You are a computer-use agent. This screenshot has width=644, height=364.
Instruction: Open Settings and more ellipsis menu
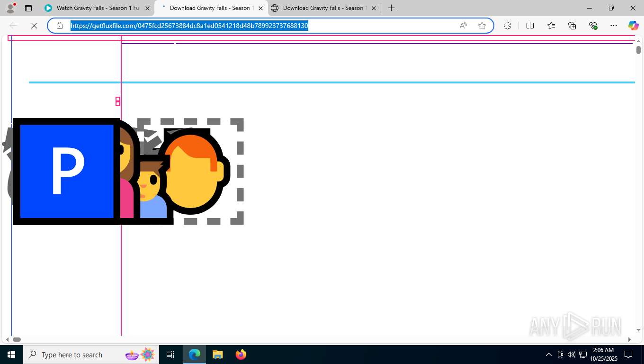click(614, 26)
